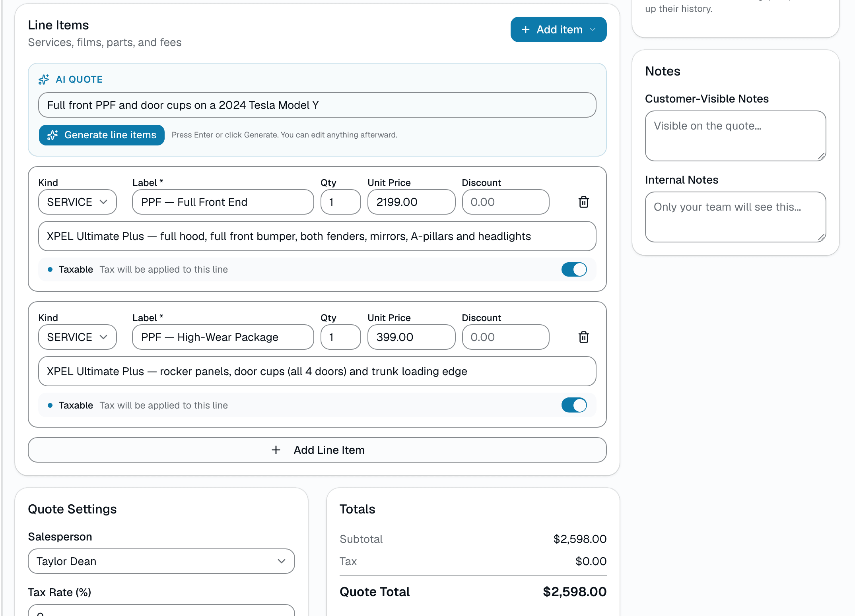Click the AI Quote sparkle icon
This screenshot has width=855, height=616.
pyautogui.click(x=44, y=79)
